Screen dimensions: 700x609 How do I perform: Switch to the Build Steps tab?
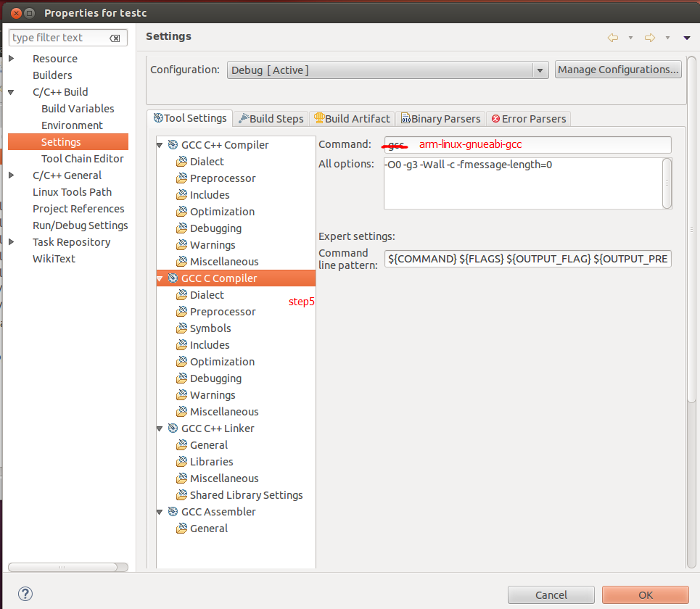[x=271, y=119]
